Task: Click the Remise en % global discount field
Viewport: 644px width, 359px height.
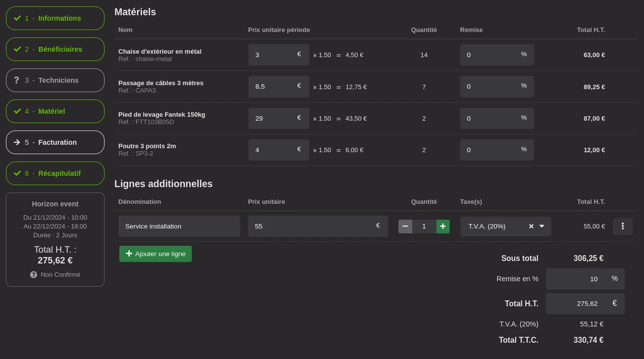Action: click(x=577, y=279)
